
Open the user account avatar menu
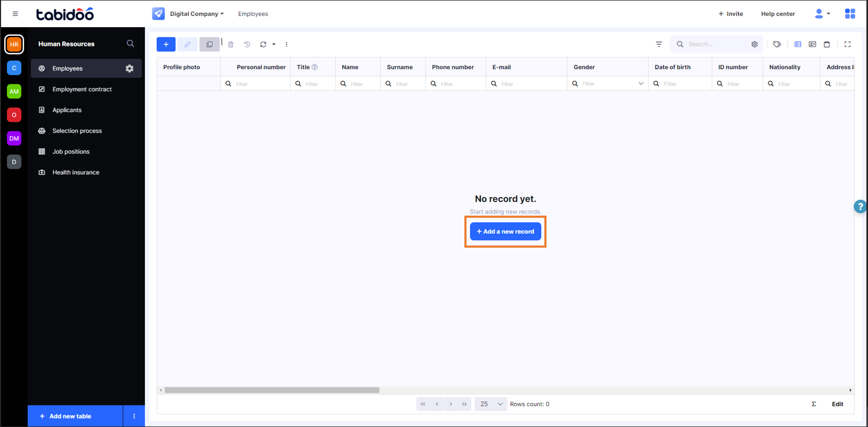click(822, 14)
